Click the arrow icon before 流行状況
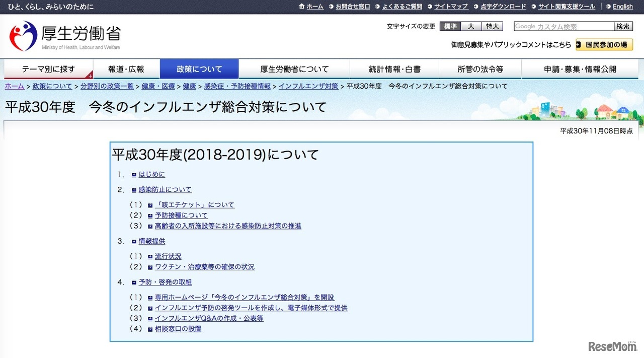This screenshot has height=358, width=644. tap(150, 257)
